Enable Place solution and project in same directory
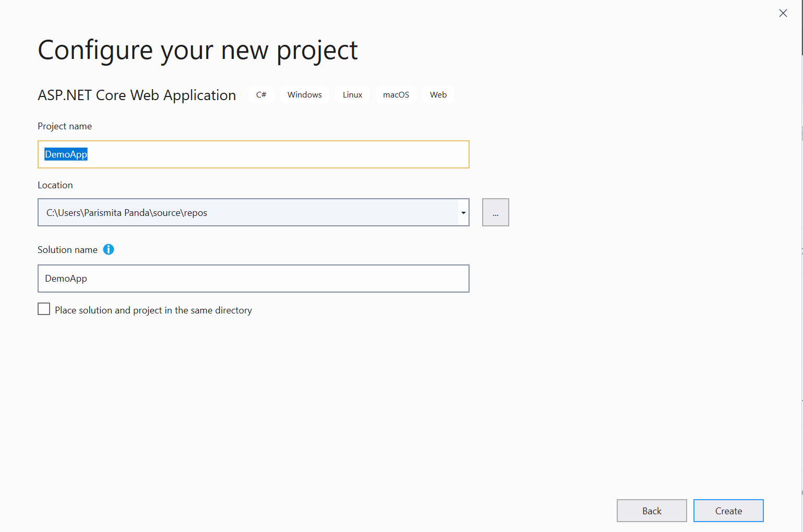The height and width of the screenshot is (532, 803). (44, 309)
